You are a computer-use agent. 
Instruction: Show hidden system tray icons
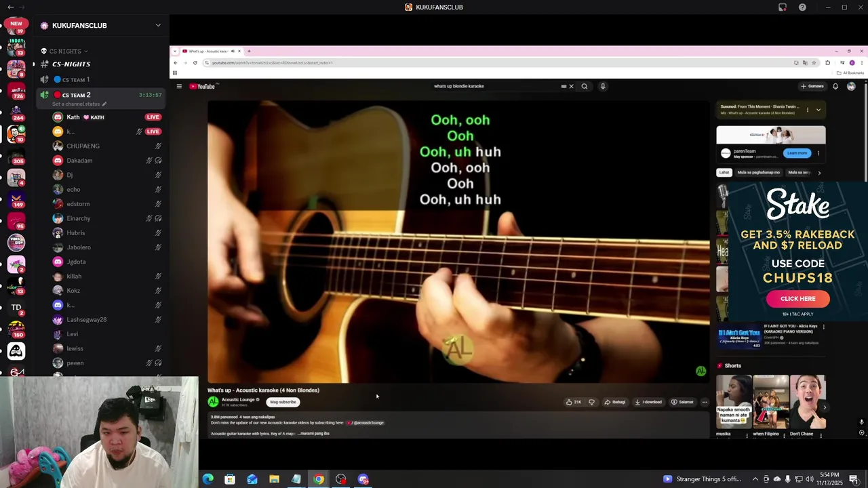point(755,479)
